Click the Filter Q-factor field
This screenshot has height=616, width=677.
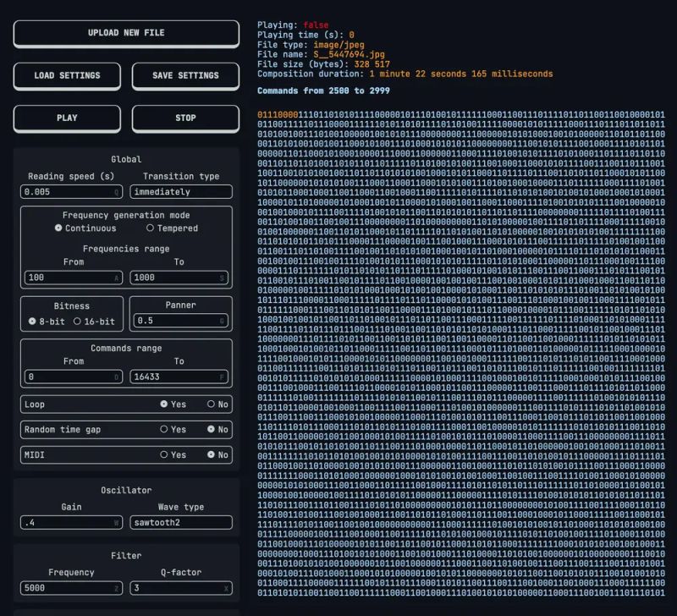180,587
